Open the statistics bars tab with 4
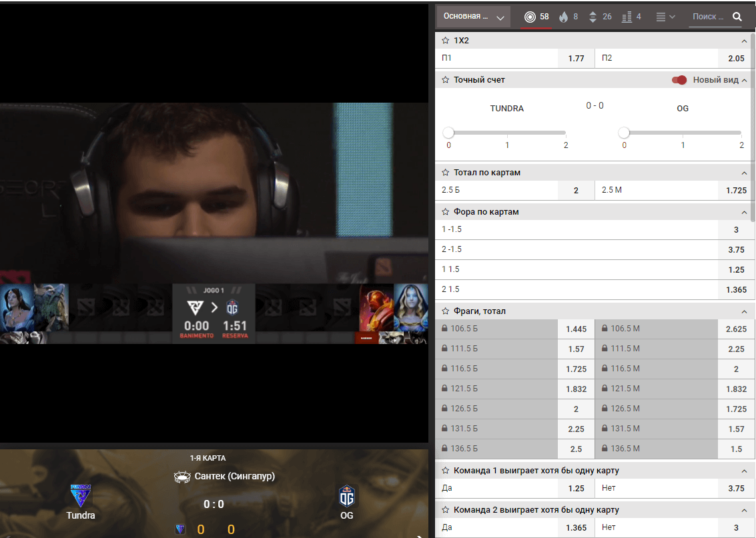This screenshot has height=538, width=756. 631,17
